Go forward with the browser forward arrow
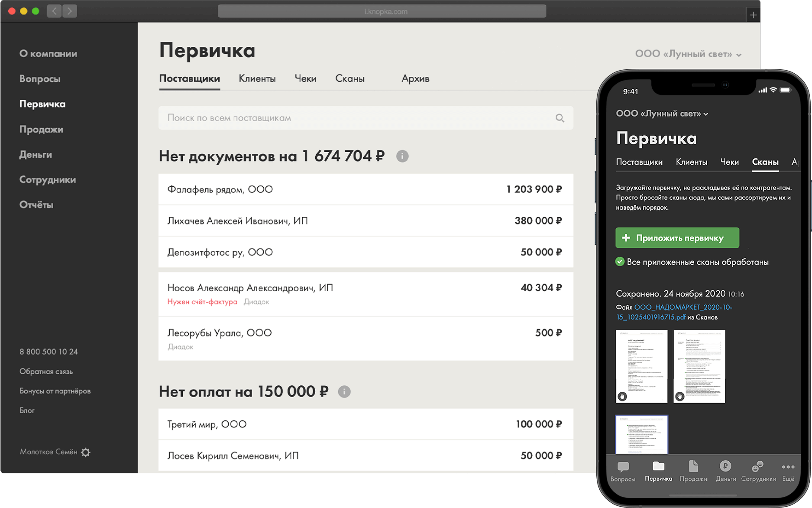 click(x=70, y=11)
